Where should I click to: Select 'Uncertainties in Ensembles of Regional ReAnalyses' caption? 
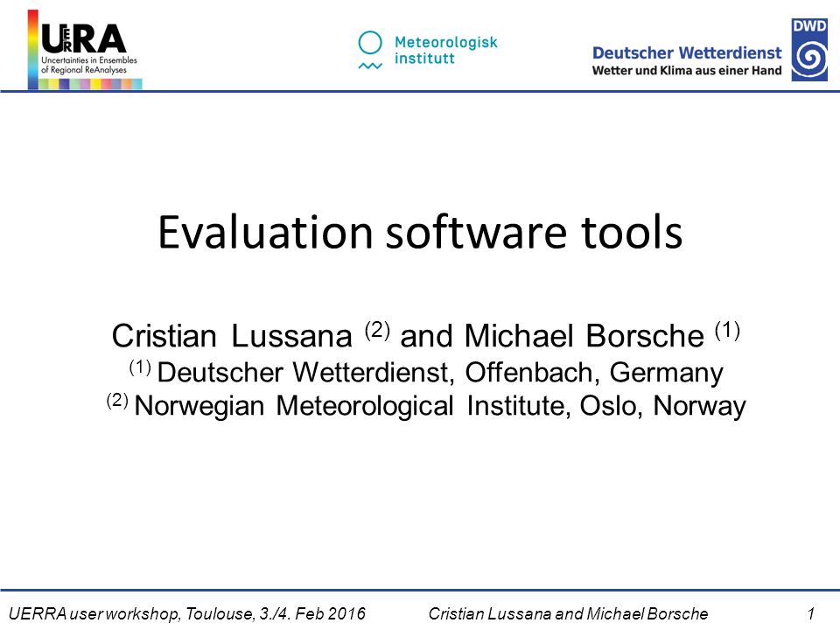[x=89, y=65]
